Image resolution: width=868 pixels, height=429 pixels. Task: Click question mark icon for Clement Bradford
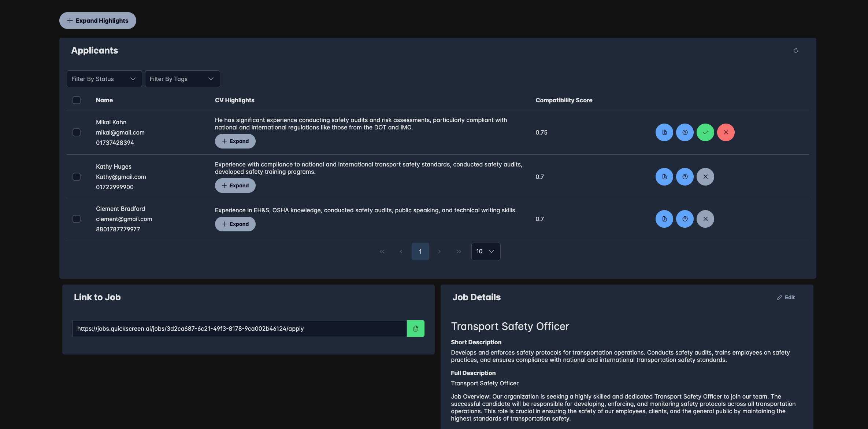point(685,219)
